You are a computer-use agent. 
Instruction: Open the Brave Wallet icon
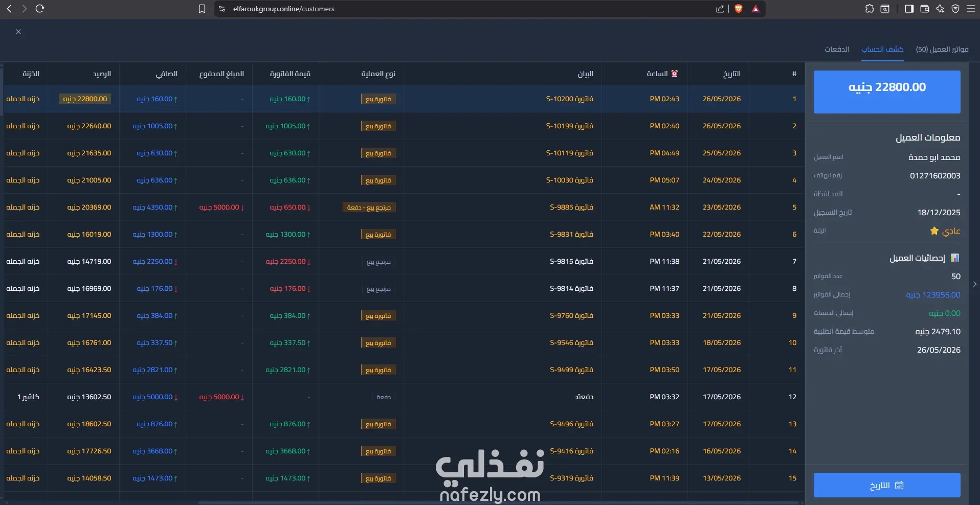925,9
